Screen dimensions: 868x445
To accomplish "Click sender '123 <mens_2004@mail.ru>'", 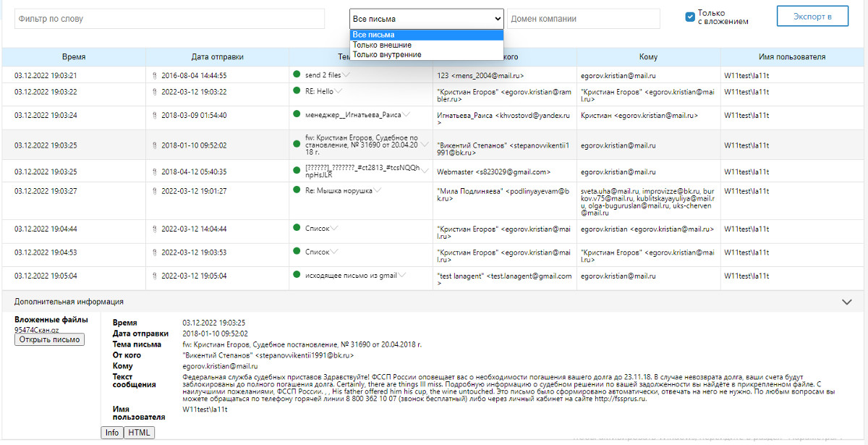I will [x=480, y=75].
